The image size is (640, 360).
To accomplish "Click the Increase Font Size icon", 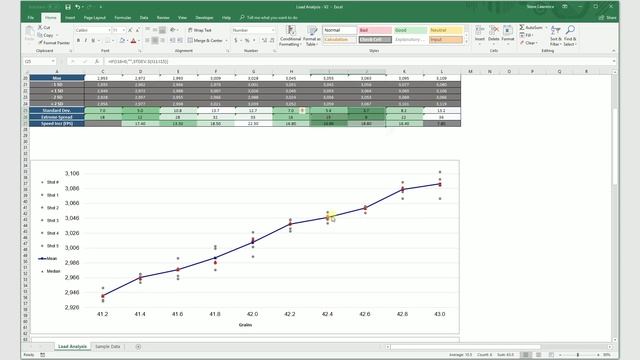I will 130,30.
